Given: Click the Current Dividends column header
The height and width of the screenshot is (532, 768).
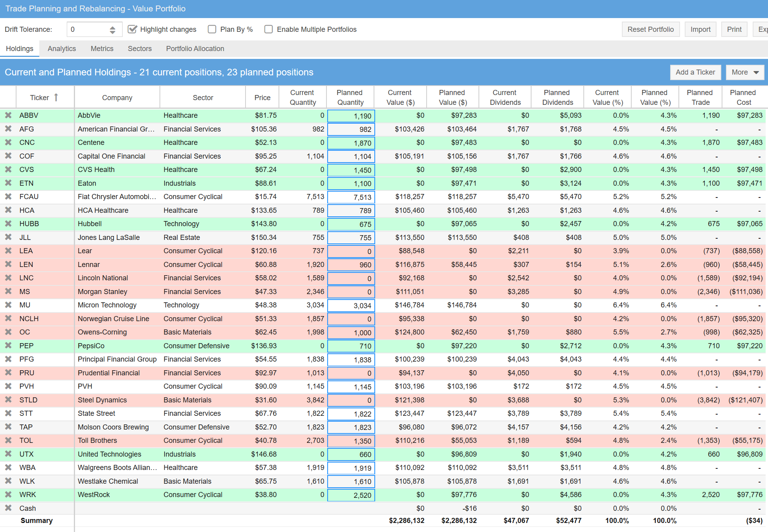Looking at the screenshot, I should point(505,97).
